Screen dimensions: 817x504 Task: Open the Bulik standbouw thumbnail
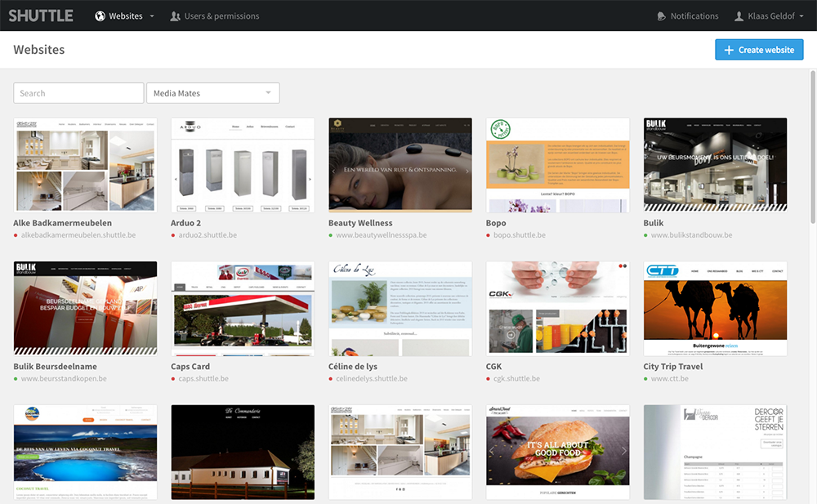pos(716,165)
